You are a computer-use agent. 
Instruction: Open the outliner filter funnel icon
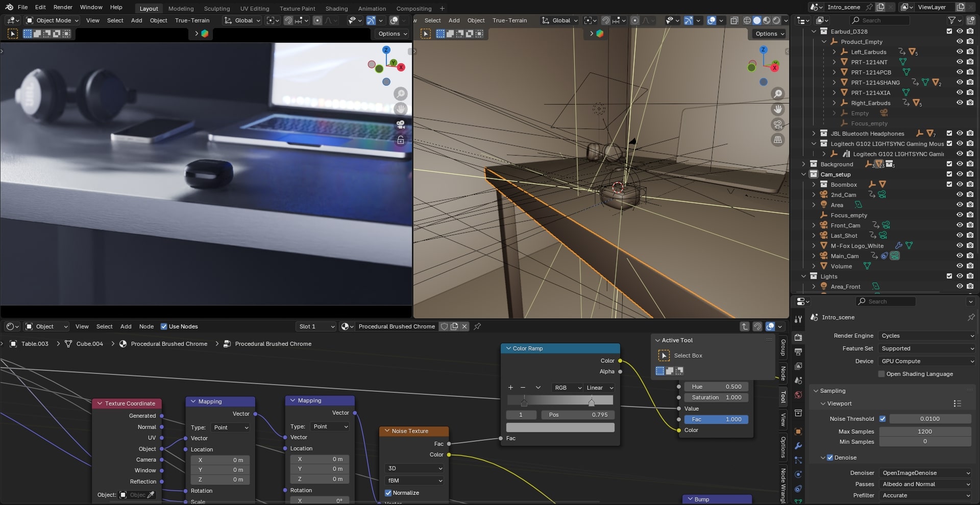tap(952, 20)
